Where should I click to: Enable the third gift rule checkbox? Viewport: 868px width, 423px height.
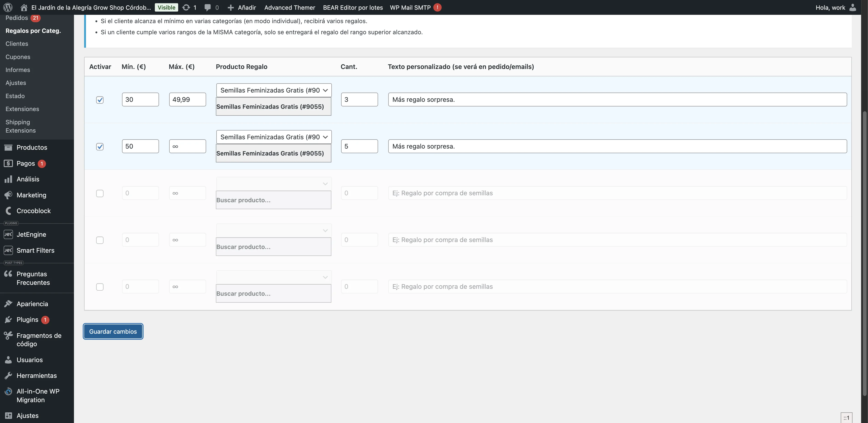pyautogui.click(x=100, y=193)
